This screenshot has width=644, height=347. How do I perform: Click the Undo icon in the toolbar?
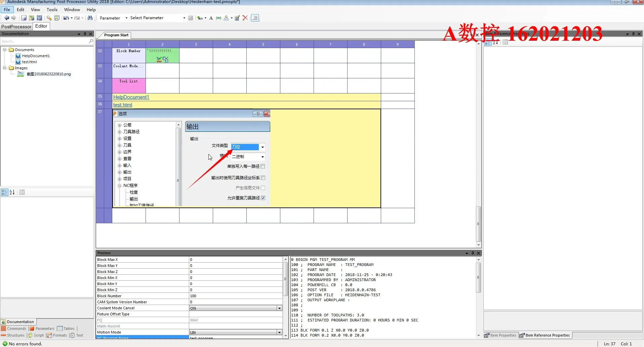point(66,18)
